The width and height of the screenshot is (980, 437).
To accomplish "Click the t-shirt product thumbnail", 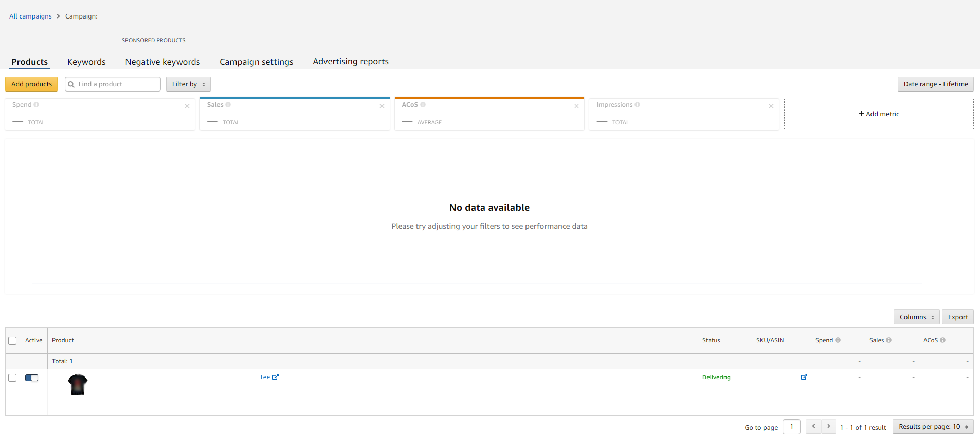I will [78, 385].
